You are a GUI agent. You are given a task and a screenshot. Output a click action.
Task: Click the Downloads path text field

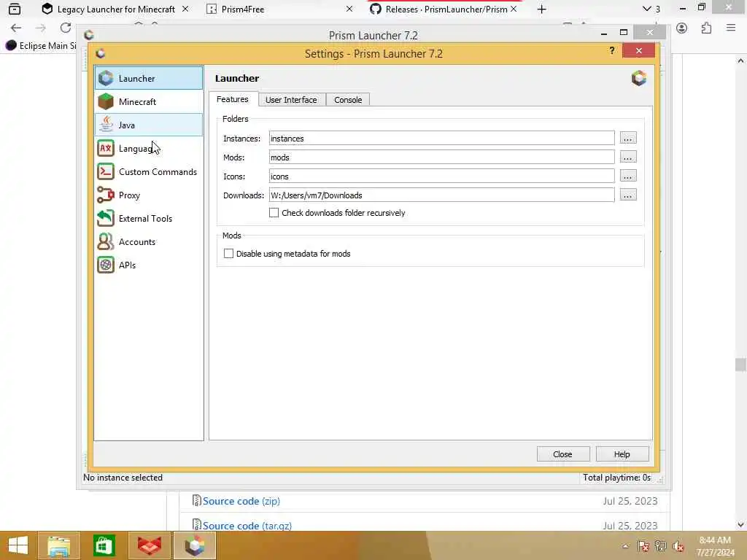click(x=441, y=195)
